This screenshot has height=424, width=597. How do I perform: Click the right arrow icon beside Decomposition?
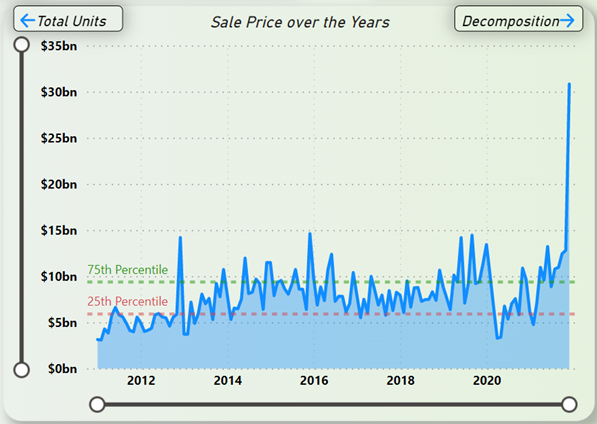[x=567, y=20]
